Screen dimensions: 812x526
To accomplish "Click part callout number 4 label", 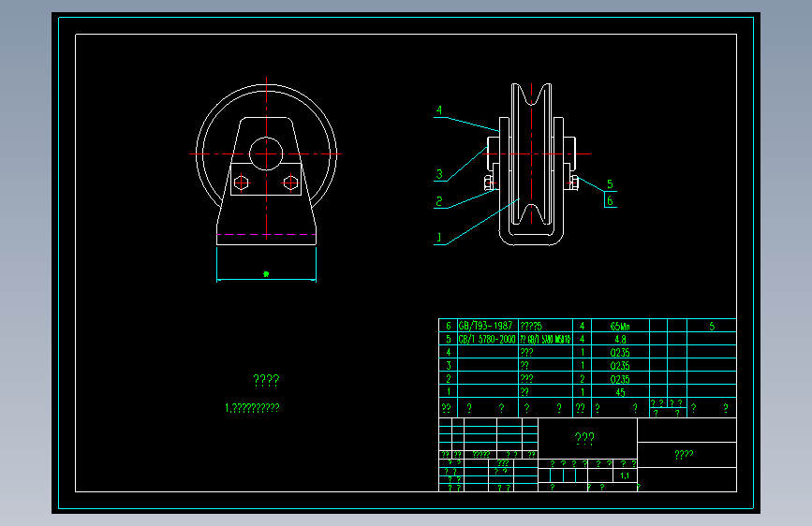I will tap(439, 110).
